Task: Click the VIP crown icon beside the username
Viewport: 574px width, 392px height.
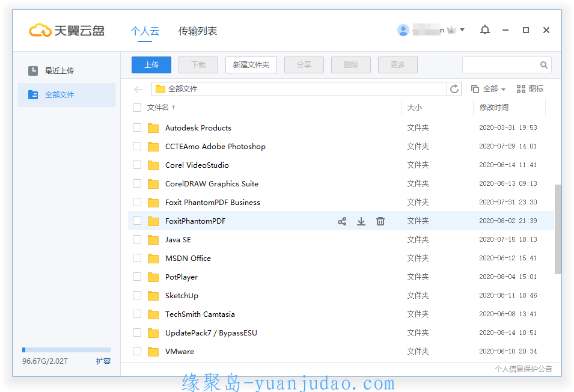Action: (451, 30)
